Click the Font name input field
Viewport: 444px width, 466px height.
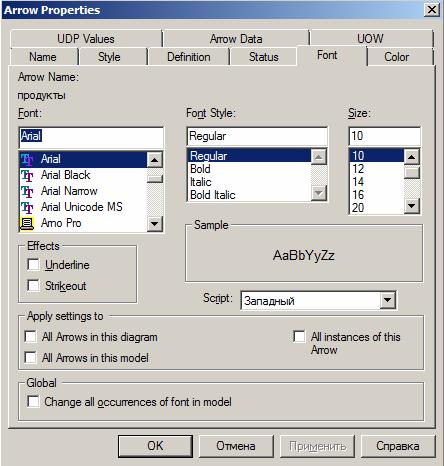pyautogui.click(x=91, y=136)
